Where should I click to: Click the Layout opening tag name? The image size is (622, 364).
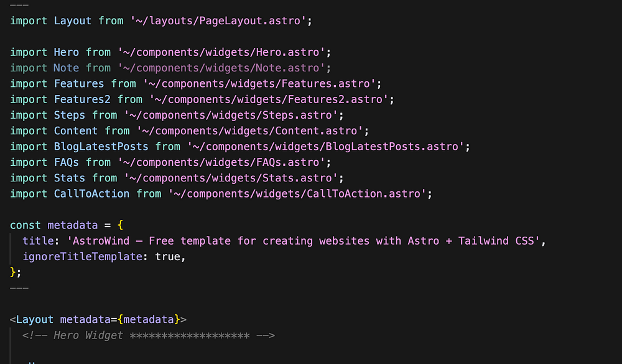pos(35,320)
